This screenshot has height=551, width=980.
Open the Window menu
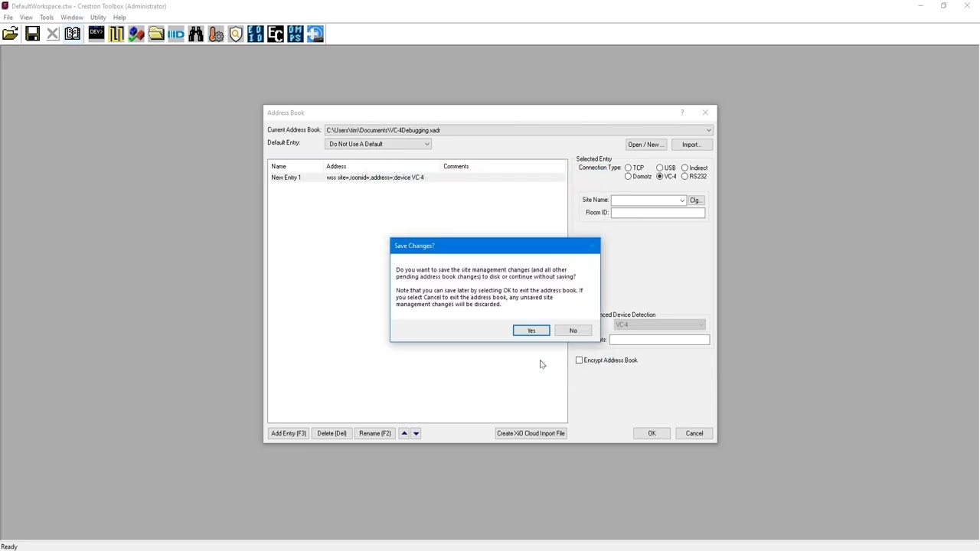72,17
